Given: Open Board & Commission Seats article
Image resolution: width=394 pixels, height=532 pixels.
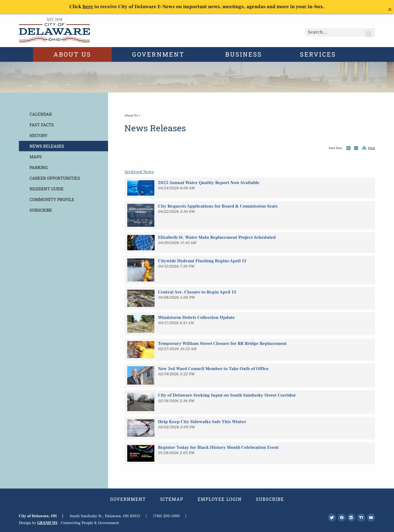Looking at the screenshot, I should coord(218,206).
